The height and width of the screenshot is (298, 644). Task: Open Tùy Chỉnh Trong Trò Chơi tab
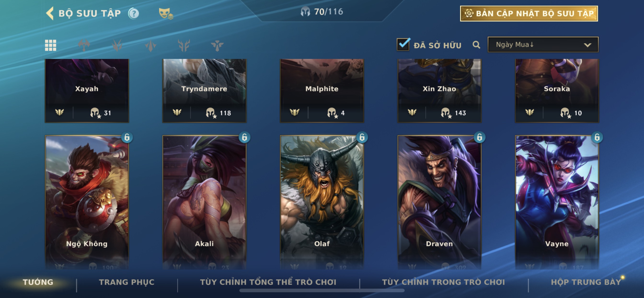pyautogui.click(x=443, y=282)
